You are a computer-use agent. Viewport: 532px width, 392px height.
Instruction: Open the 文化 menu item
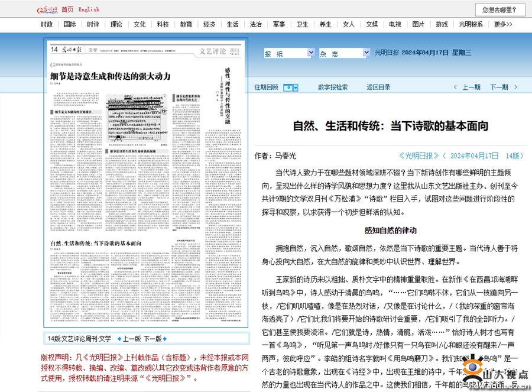pyautogui.click(x=140, y=24)
